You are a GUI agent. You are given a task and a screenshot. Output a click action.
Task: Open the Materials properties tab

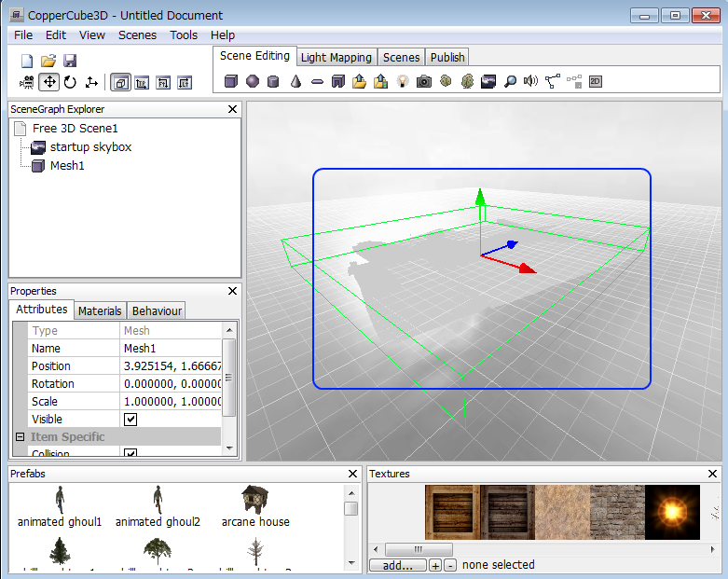tap(100, 310)
